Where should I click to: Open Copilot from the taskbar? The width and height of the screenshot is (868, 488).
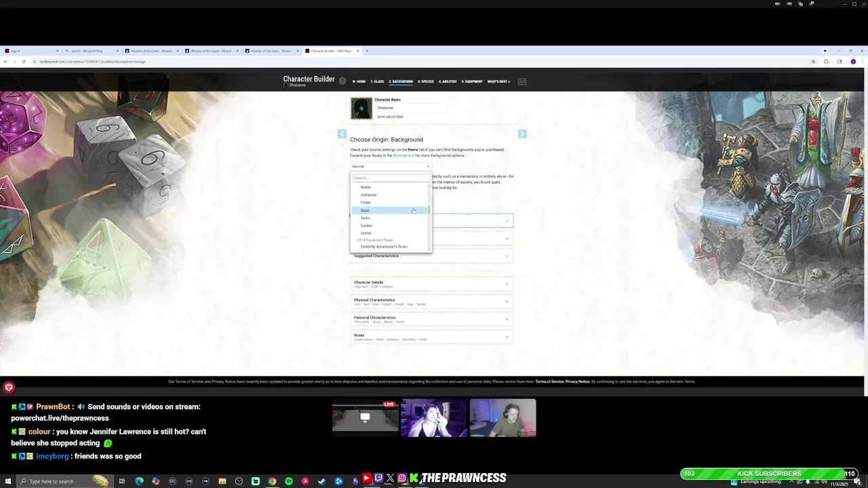pos(155,481)
